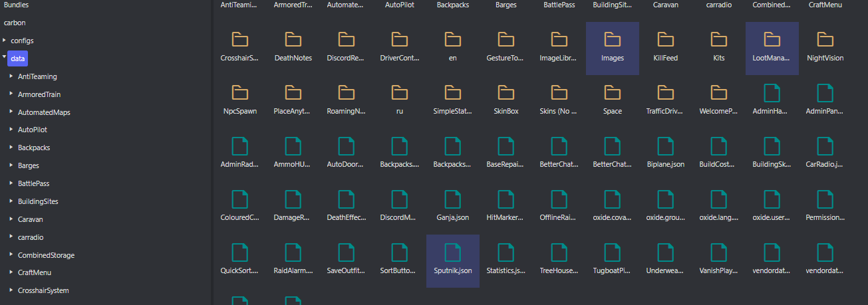868x305 pixels.
Task: Select Bundles in the sidebar tree
Action: [16, 5]
